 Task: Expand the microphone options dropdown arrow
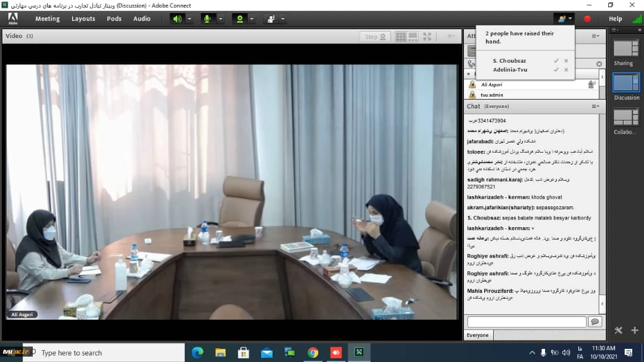click(x=221, y=19)
